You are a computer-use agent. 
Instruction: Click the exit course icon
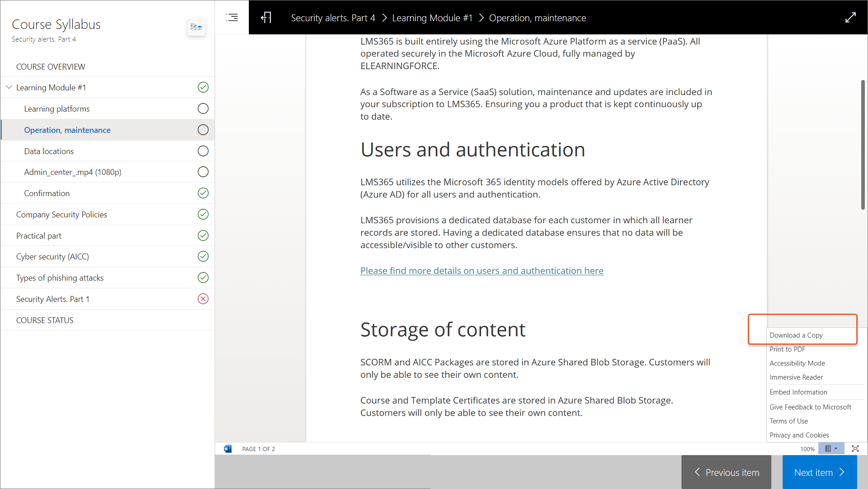point(266,18)
